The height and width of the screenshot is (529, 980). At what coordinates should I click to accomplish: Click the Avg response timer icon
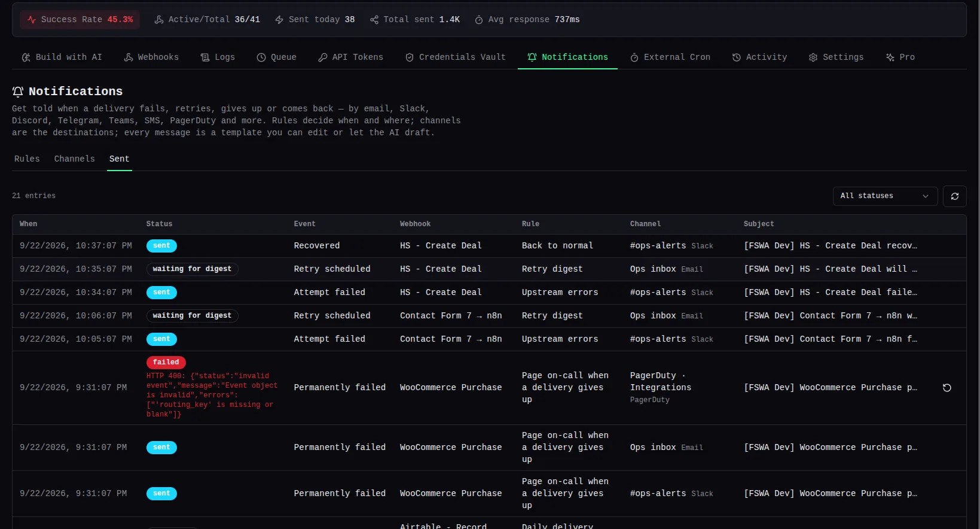[479, 20]
